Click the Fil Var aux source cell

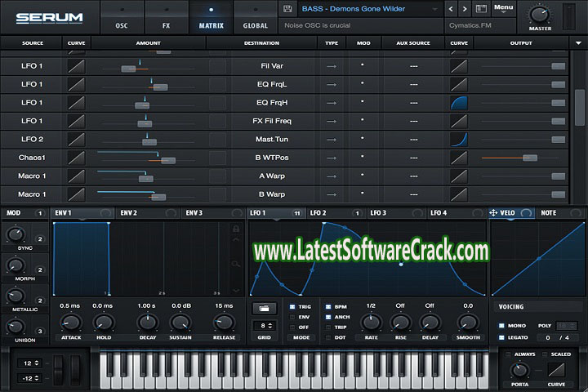[x=413, y=66]
